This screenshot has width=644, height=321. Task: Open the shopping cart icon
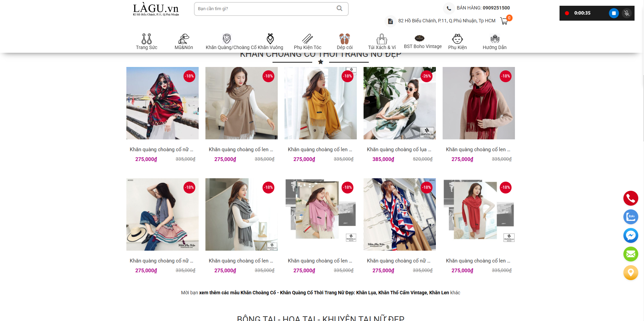tap(504, 21)
